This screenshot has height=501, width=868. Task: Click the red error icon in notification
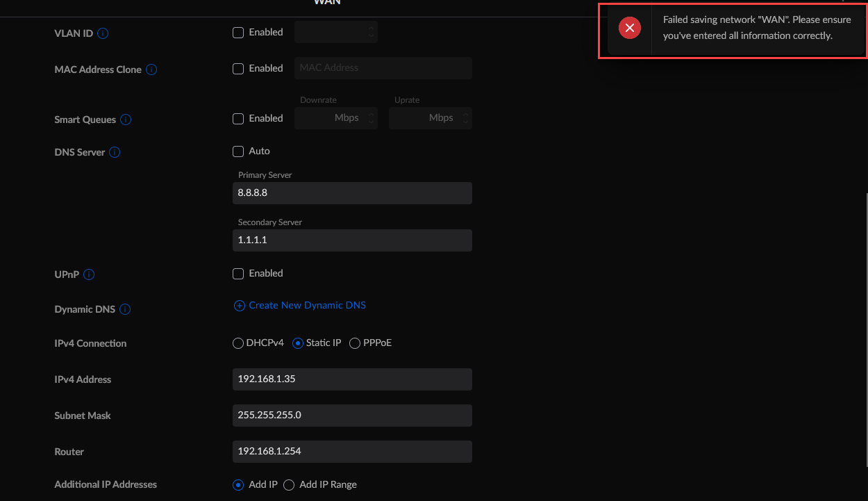[x=629, y=28]
